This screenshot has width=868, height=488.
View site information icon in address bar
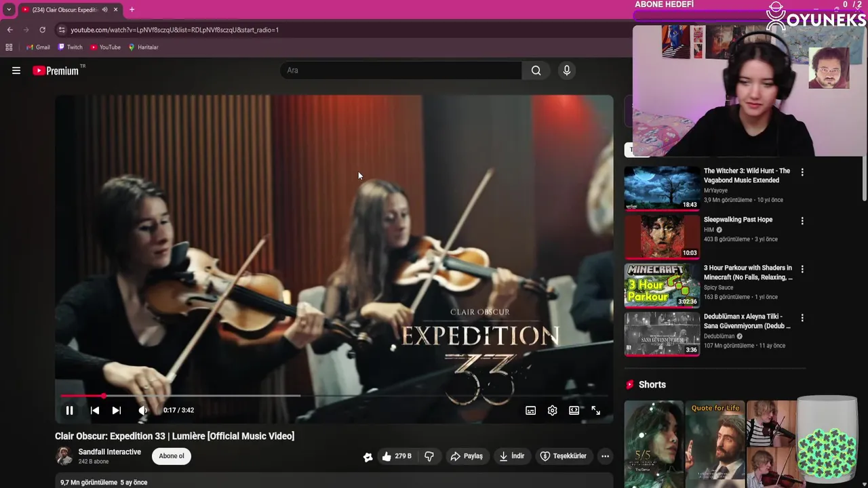point(62,30)
